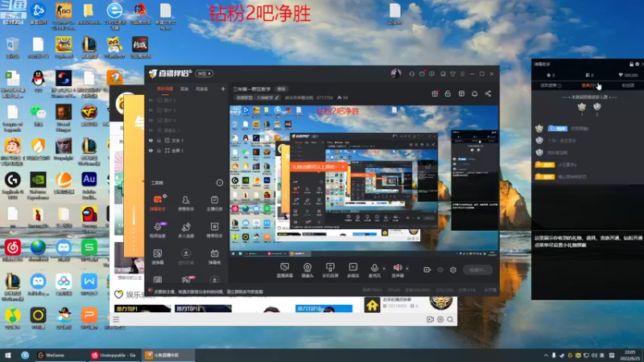Image resolution: width=644 pixels, height=362 pixels.
Task: Click the share icon above preview
Action: click(x=488, y=93)
